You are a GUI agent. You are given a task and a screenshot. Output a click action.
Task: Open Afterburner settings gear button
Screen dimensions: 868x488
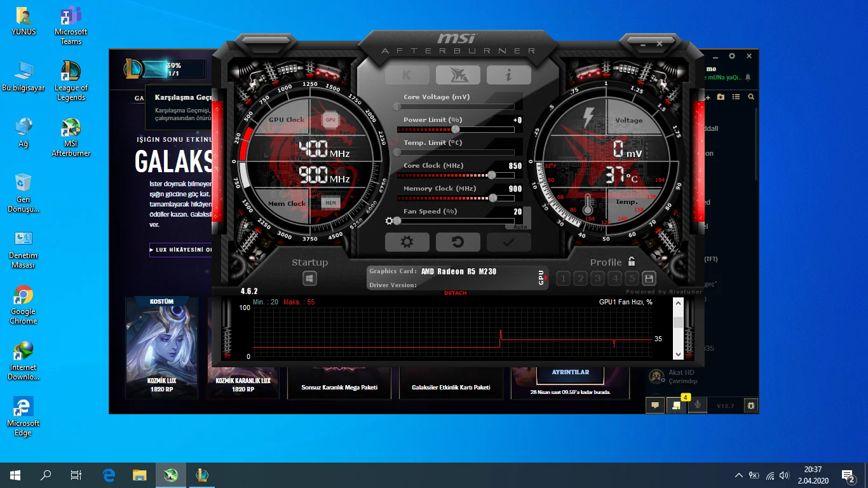coord(407,242)
